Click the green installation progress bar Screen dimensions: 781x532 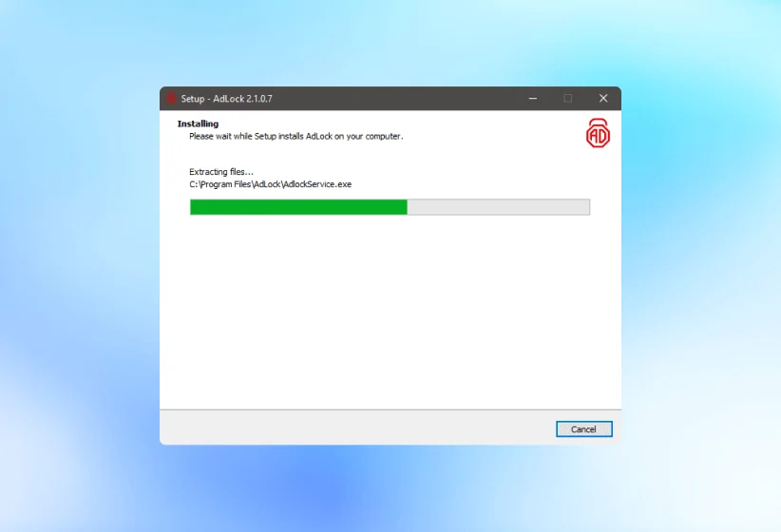[390, 207]
